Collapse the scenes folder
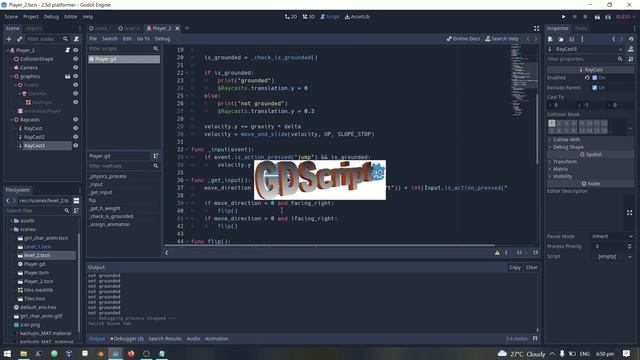This screenshot has height=360, width=640. point(11,229)
